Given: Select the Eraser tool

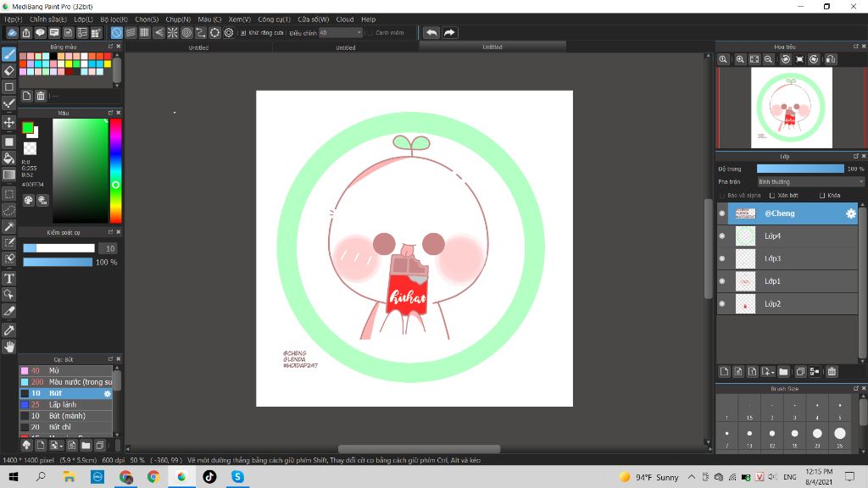Looking at the screenshot, I should coord(8,71).
